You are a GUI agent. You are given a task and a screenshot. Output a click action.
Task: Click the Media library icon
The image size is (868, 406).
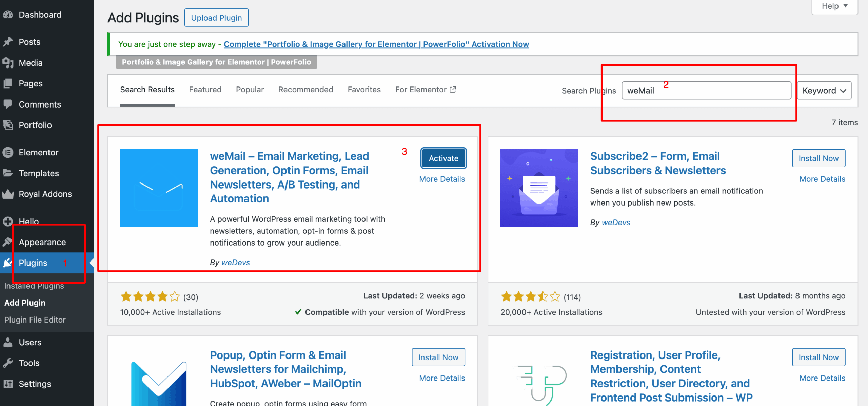(x=8, y=63)
